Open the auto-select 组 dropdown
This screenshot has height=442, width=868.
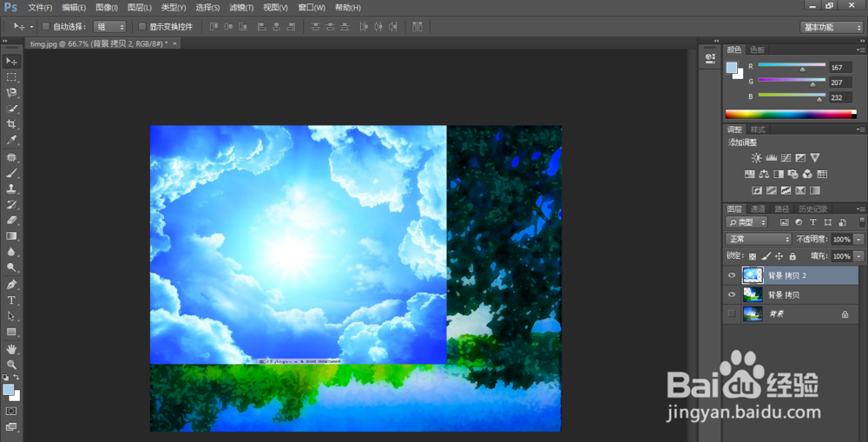(x=110, y=27)
